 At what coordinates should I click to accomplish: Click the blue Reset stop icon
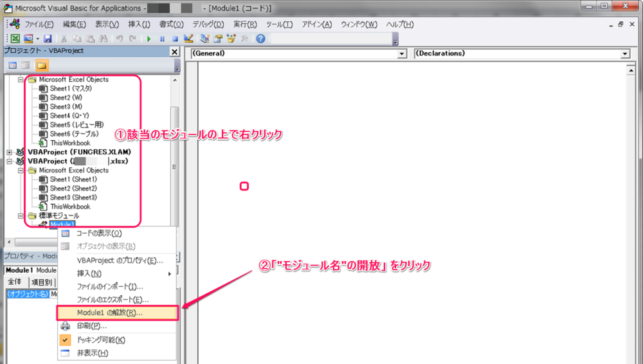click(x=174, y=39)
